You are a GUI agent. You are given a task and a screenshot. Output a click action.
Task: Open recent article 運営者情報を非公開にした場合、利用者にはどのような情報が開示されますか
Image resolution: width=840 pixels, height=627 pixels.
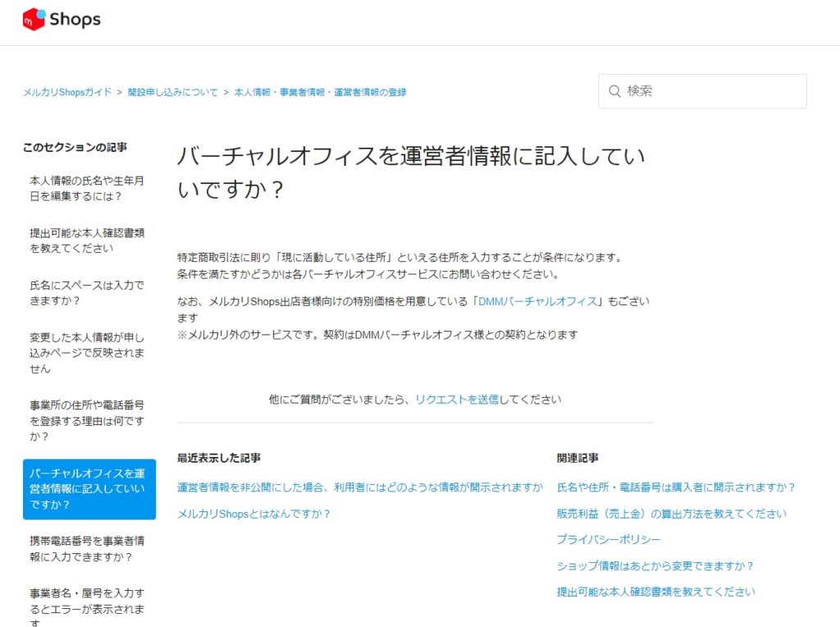[x=360, y=487]
